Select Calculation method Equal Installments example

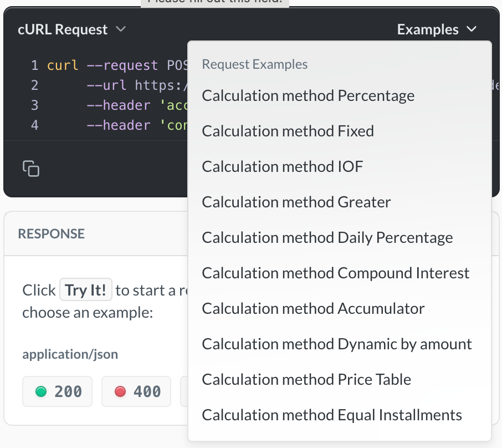332,415
